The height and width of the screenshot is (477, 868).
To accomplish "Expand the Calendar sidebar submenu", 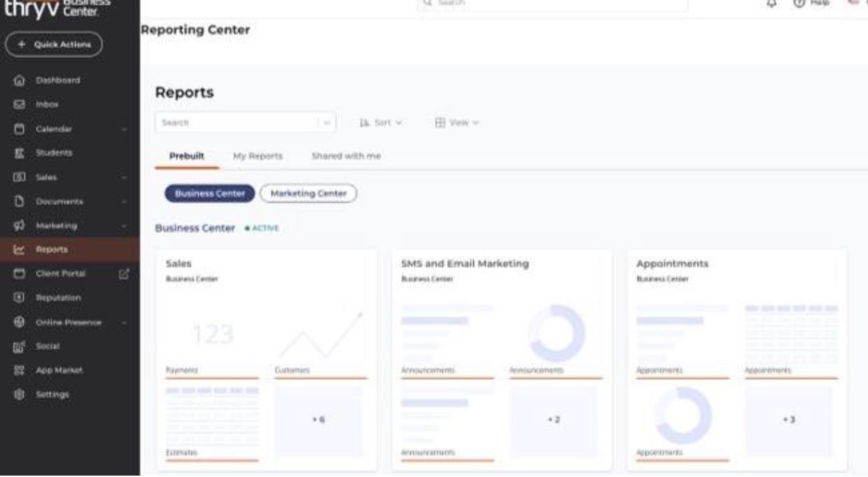I will [x=124, y=129].
